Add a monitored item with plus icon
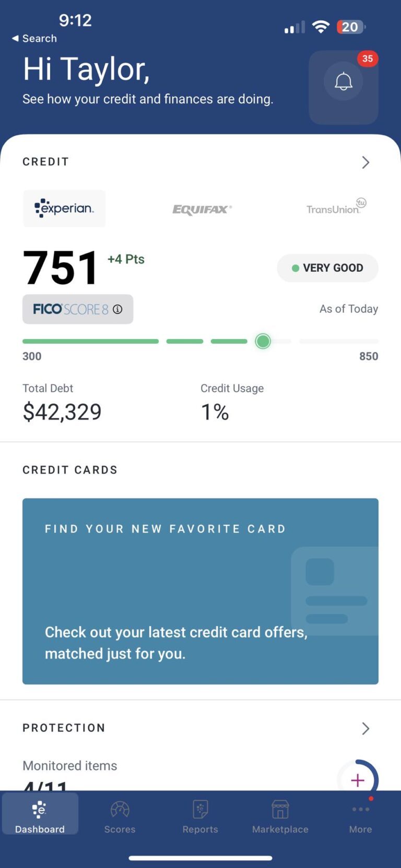This screenshot has height=868, width=401. point(358,780)
